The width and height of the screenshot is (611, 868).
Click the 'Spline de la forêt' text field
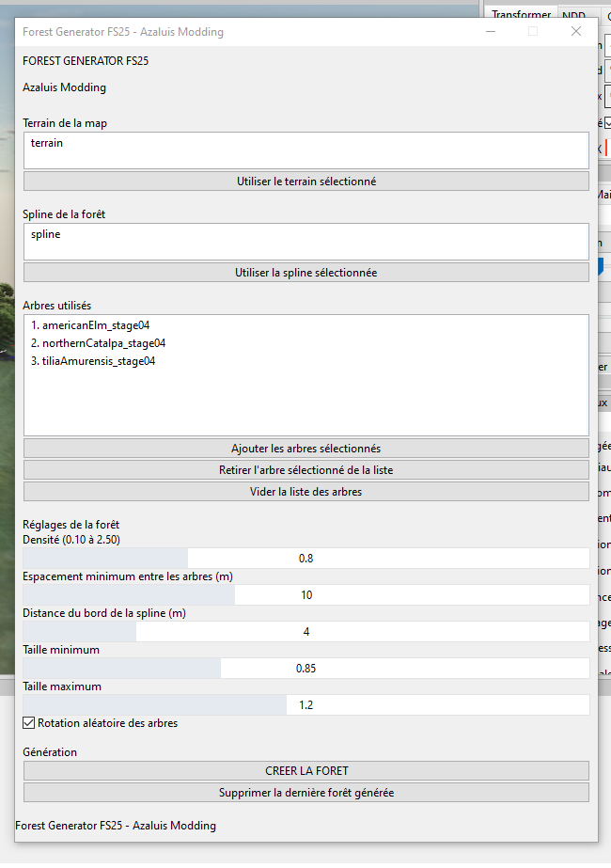tap(306, 242)
